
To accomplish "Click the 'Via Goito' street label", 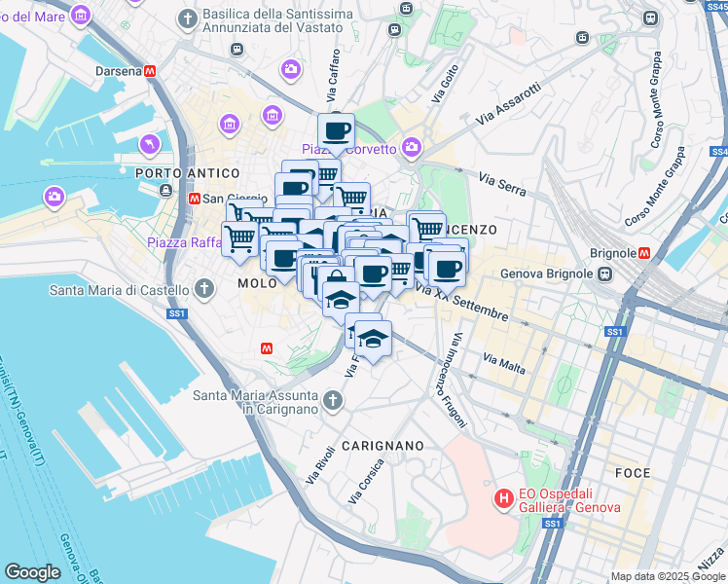I will click(445, 84).
